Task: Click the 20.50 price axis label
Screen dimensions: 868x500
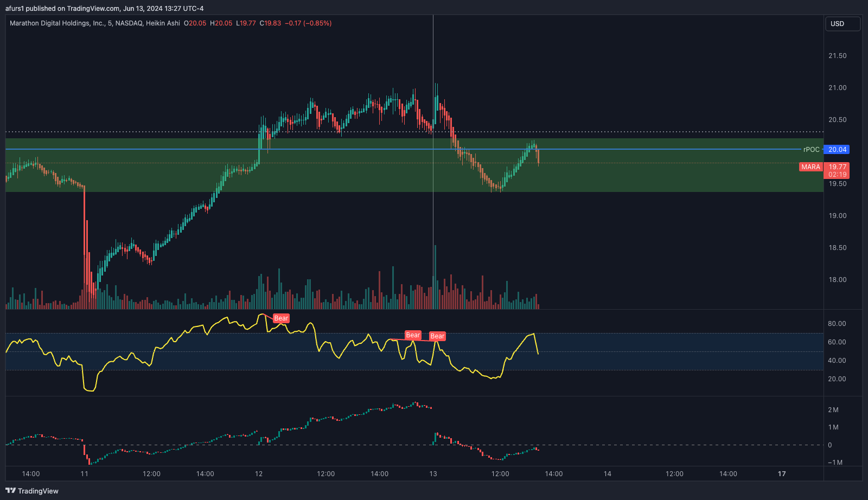Action: (x=837, y=120)
